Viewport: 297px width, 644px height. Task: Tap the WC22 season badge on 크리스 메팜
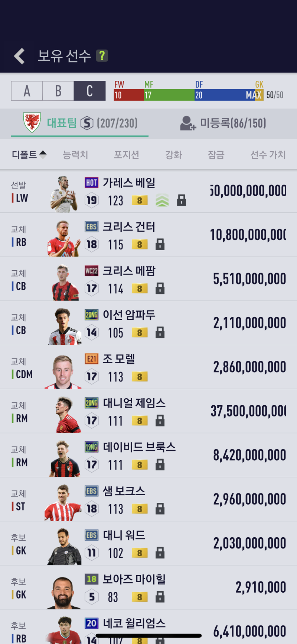pyautogui.click(x=91, y=271)
